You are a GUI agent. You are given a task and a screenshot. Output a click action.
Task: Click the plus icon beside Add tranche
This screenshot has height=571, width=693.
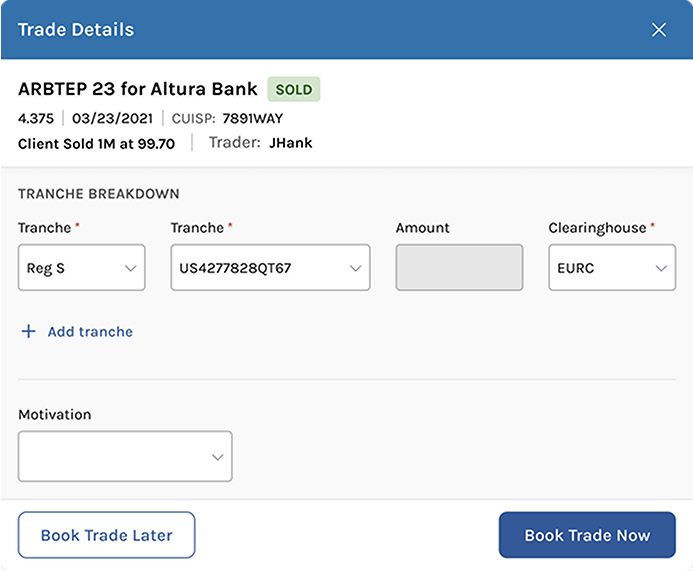(x=28, y=331)
